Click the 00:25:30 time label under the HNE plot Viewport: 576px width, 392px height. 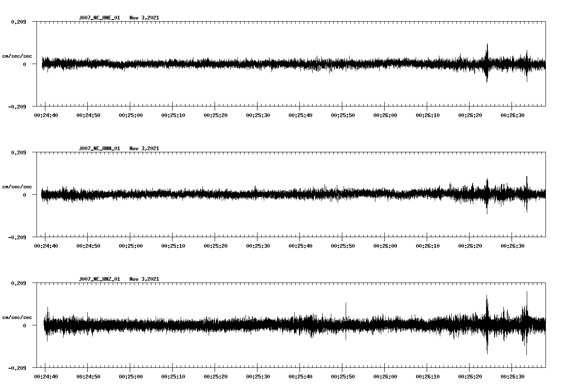[258, 115]
